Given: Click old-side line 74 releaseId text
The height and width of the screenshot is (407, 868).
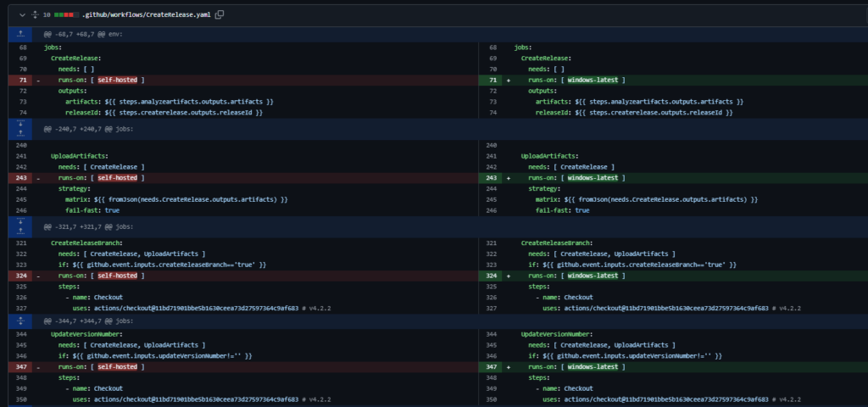Looking at the screenshot, I should pyautogui.click(x=164, y=113).
